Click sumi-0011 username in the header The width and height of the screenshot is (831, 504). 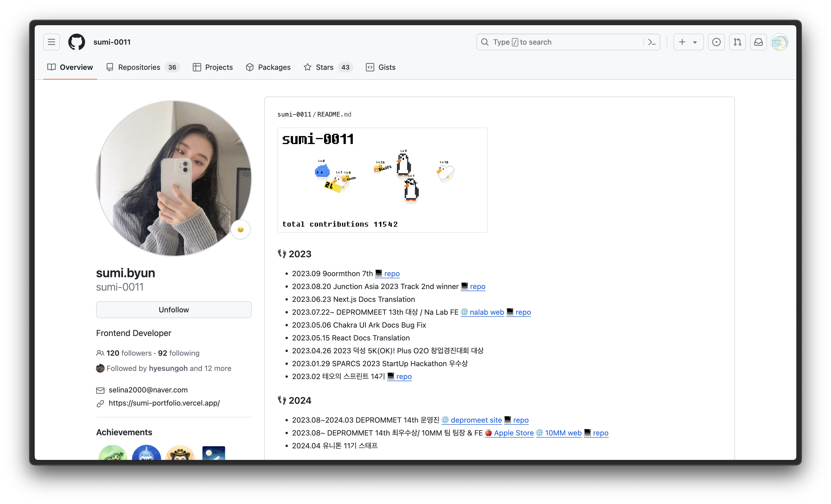click(112, 42)
